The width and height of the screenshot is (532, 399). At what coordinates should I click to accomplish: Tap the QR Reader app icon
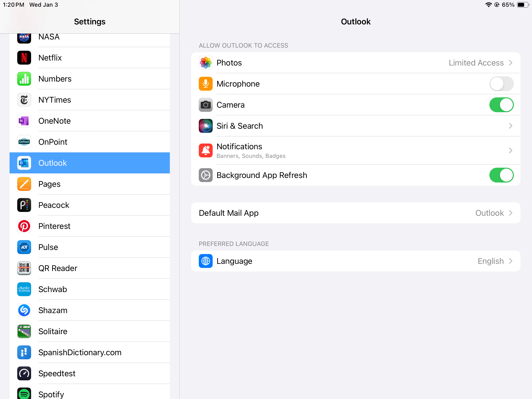click(24, 268)
